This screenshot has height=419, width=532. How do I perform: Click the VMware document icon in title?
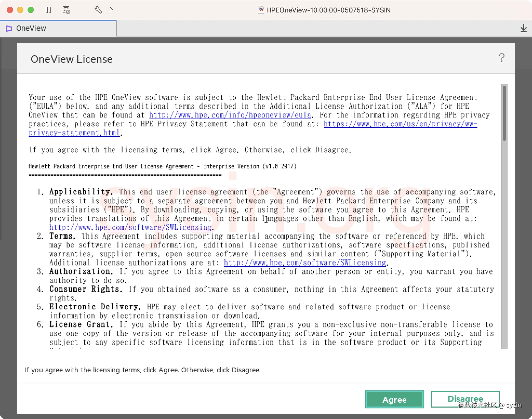click(261, 10)
